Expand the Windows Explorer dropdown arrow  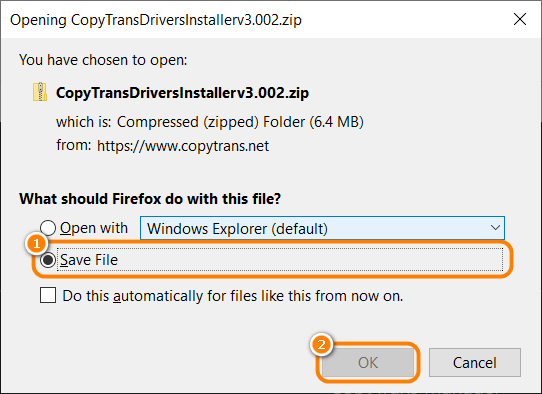(x=495, y=228)
